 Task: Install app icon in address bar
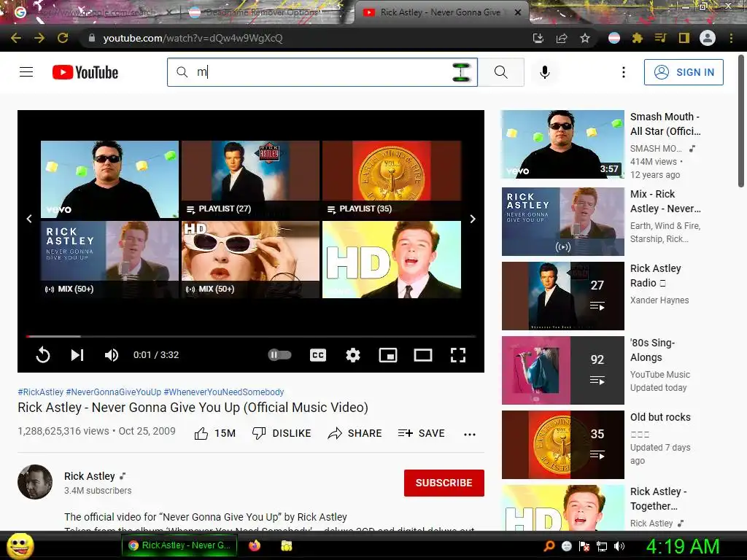pyautogui.click(x=538, y=38)
